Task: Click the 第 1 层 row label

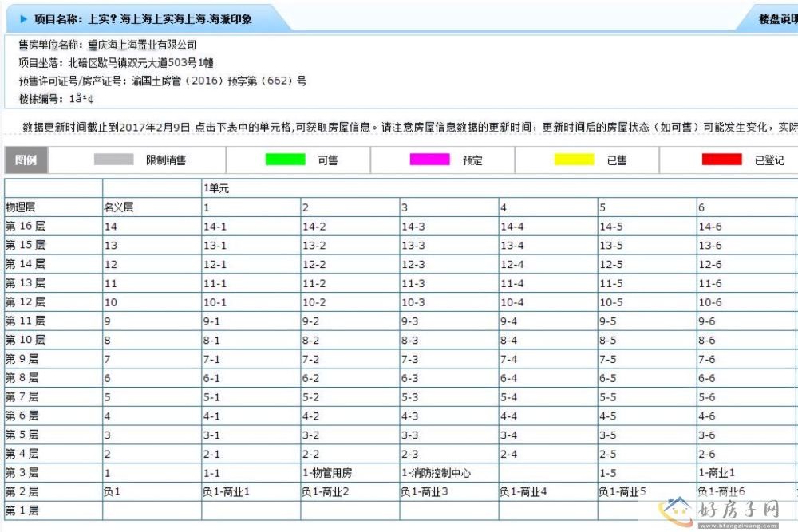Action: click(x=53, y=510)
